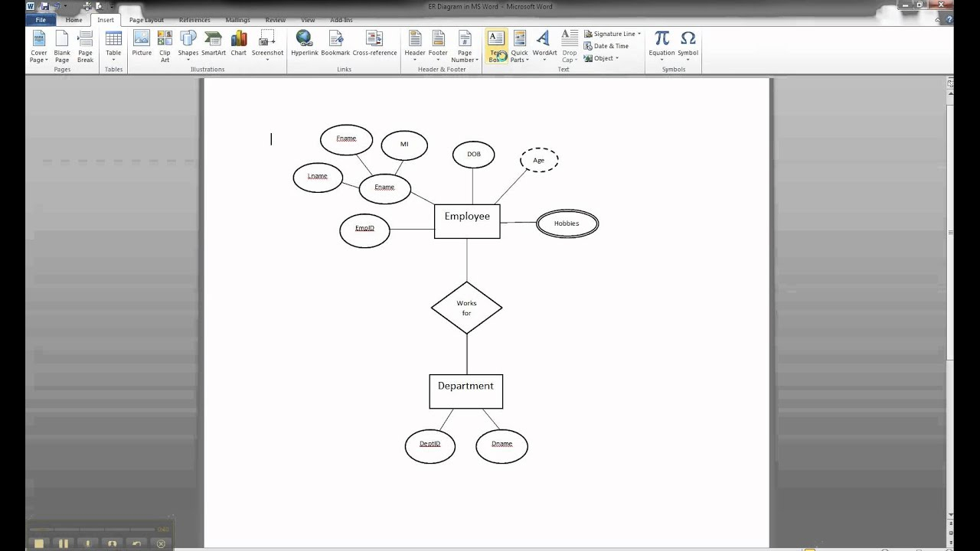
Task: Insert a Hyperlink
Action: click(x=305, y=44)
